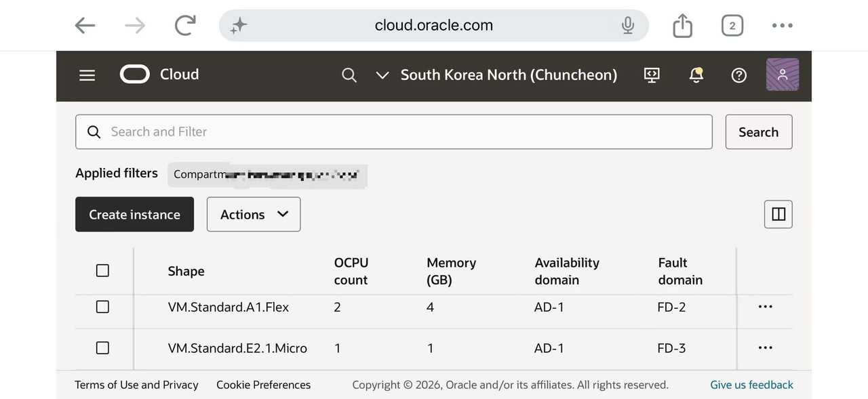Click the magnifier search icon in header
Image resolution: width=868 pixels, height=399 pixels.
click(349, 75)
